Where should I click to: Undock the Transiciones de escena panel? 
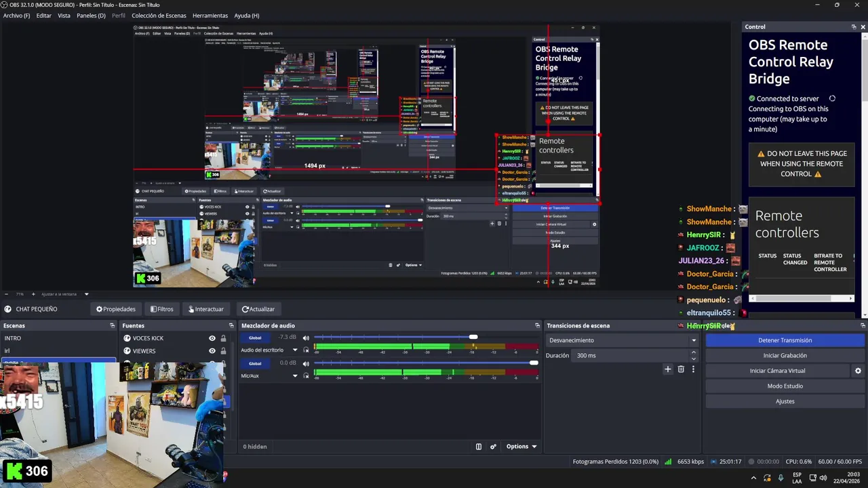click(x=696, y=326)
